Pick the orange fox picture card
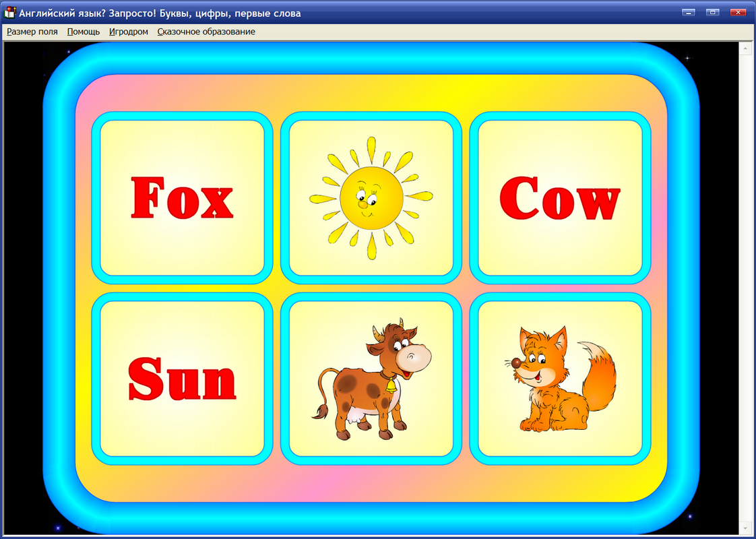The width and height of the screenshot is (756, 539). [560, 379]
